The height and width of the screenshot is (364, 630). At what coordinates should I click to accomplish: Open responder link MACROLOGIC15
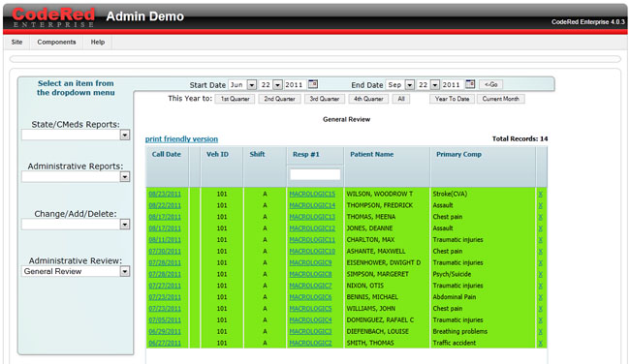[x=312, y=195]
